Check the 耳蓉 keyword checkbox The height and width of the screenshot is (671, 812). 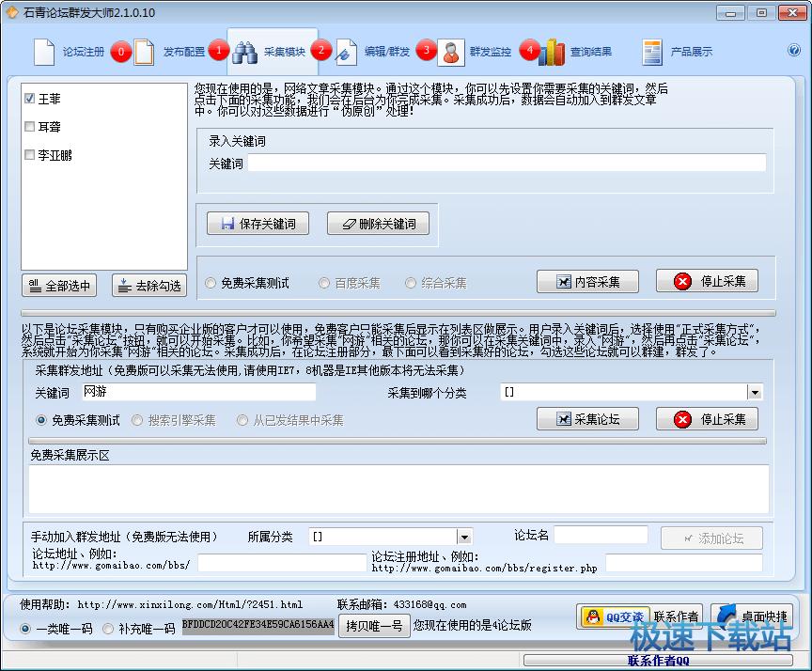[x=30, y=127]
